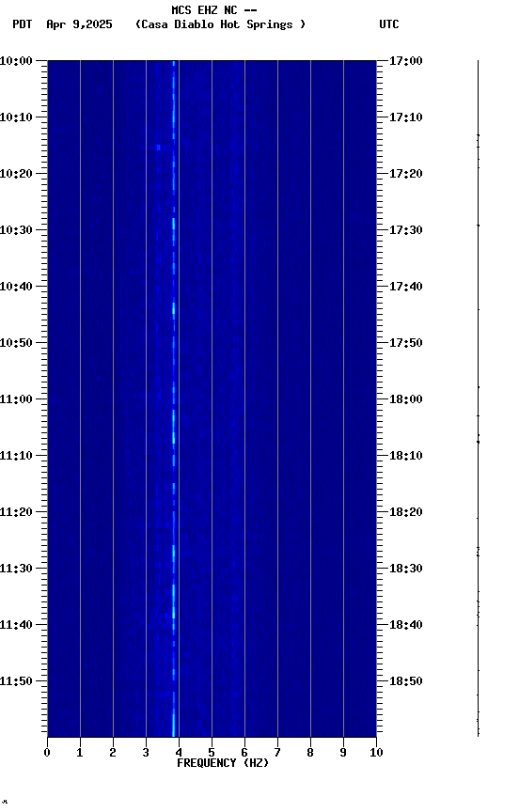Screen dimensions: 519x812
Task: Click the '10:30' PDT time label
Action: [16, 230]
